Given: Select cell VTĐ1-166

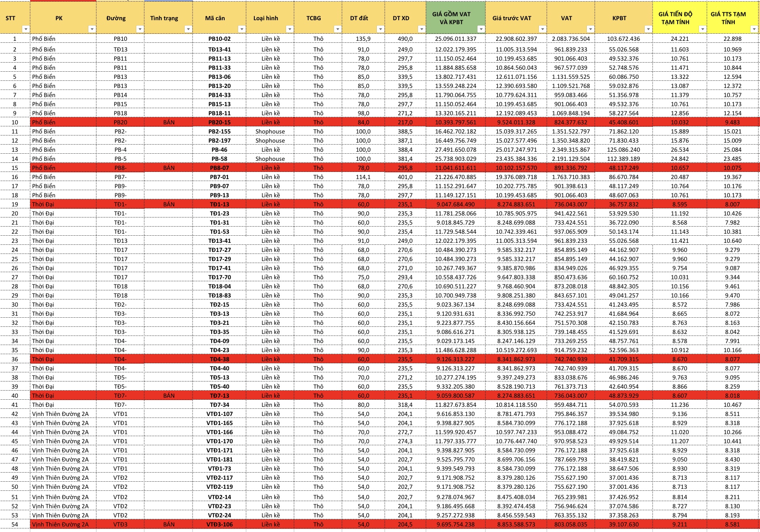Looking at the screenshot, I should [220, 432].
